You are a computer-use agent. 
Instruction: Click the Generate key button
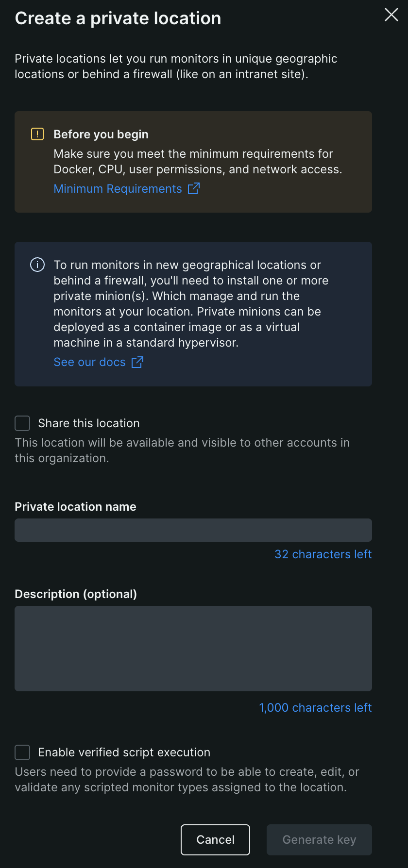pos(319,840)
